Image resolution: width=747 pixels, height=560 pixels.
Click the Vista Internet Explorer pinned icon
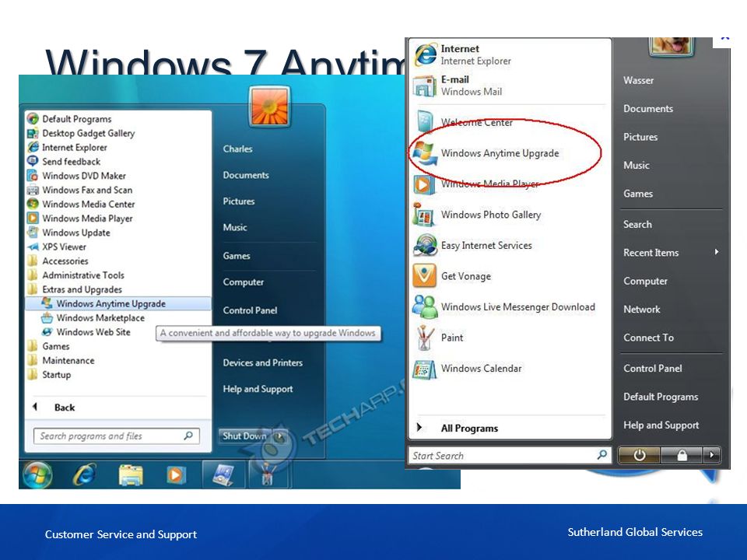pyautogui.click(x=426, y=54)
